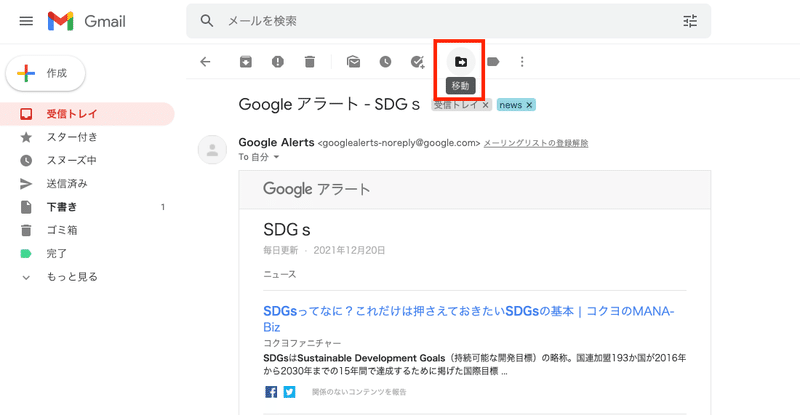
Task: Click メーリングリストの登録解除 unsubscribe link
Action: tap(536, 143)
